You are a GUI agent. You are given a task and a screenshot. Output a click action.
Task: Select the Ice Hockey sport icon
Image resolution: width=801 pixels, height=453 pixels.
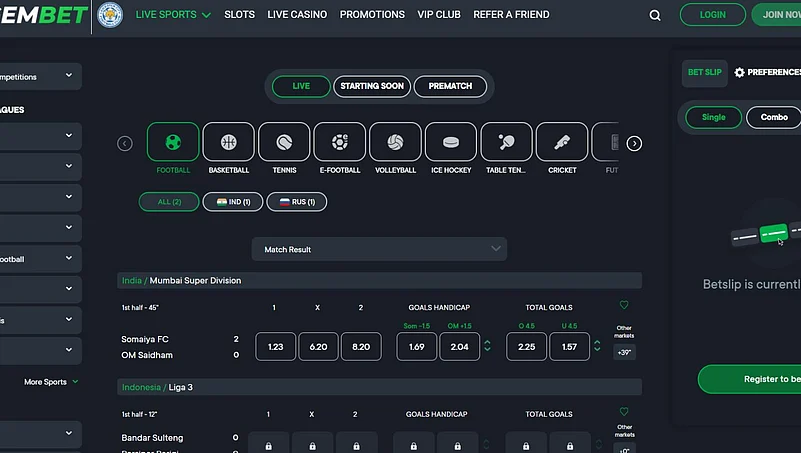(451, 142)
